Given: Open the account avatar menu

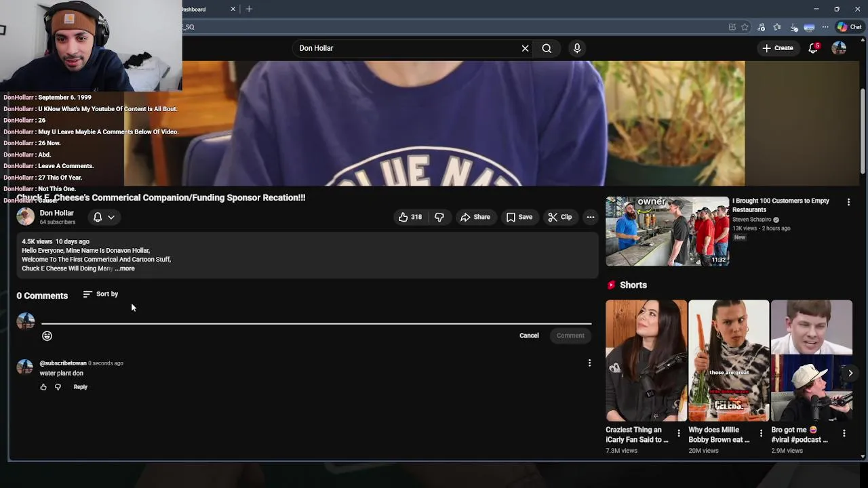Looking at the screenshot, I should 839,48.
